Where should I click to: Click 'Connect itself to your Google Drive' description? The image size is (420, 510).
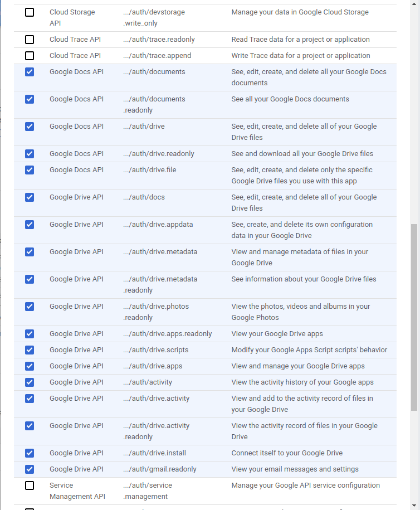[x=287, y=453]
